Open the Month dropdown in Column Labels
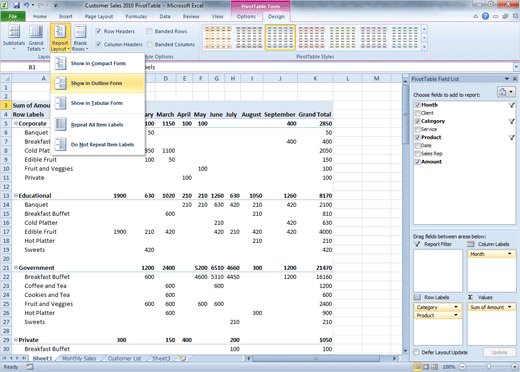 510,254
